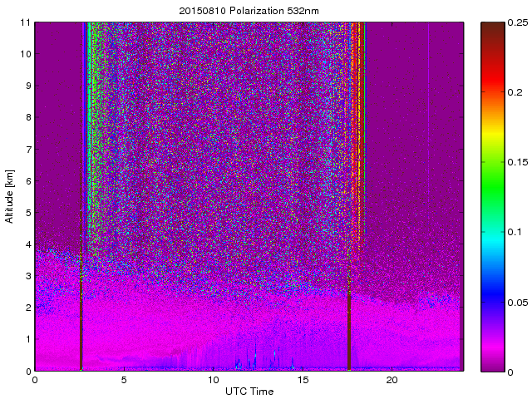Click the plot title "20150810 Polarization 532nm"

[x=249, y=11]
